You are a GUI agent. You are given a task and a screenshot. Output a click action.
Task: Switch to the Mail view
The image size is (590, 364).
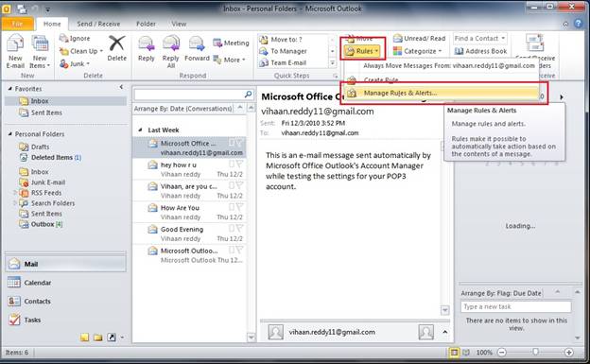(66, 264)
